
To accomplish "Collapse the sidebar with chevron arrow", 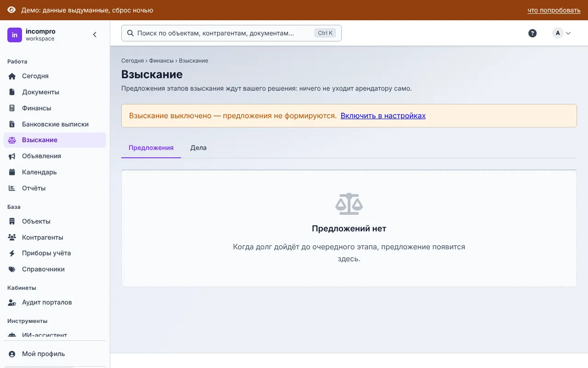I will click(x=95, y=34).
